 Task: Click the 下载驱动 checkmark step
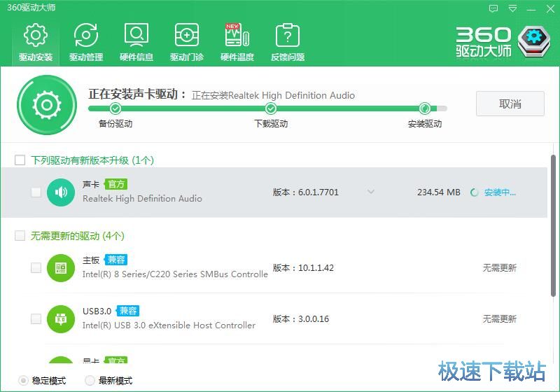(271, 108)
